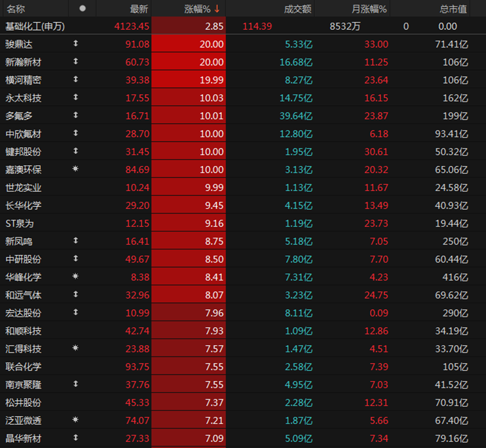This screenshot has height=448, width=486.
Task: Select stock name 永太科技
Action: tap(23, 98)
